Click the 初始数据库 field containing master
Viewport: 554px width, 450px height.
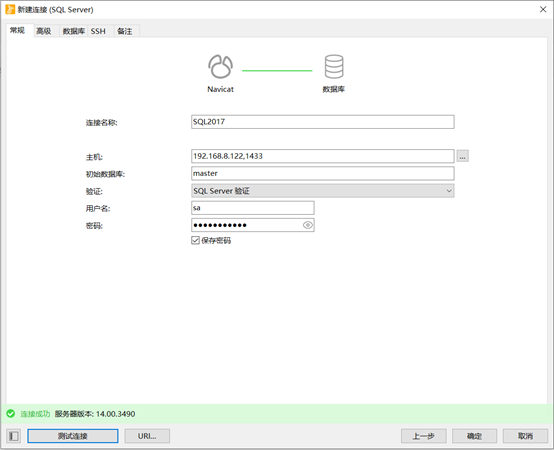click(323, 173)
